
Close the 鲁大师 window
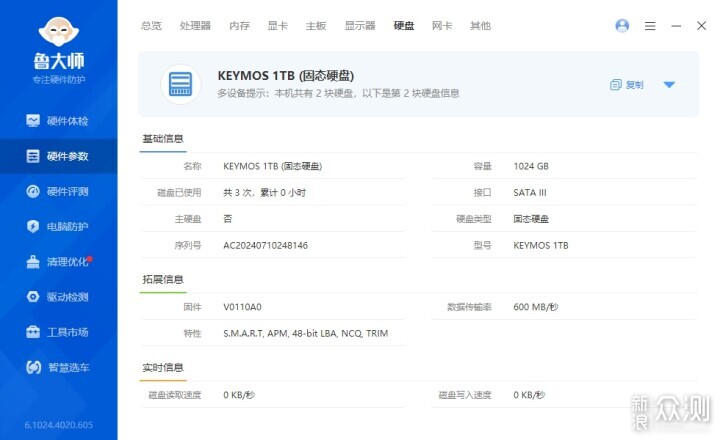pos(701,26)
